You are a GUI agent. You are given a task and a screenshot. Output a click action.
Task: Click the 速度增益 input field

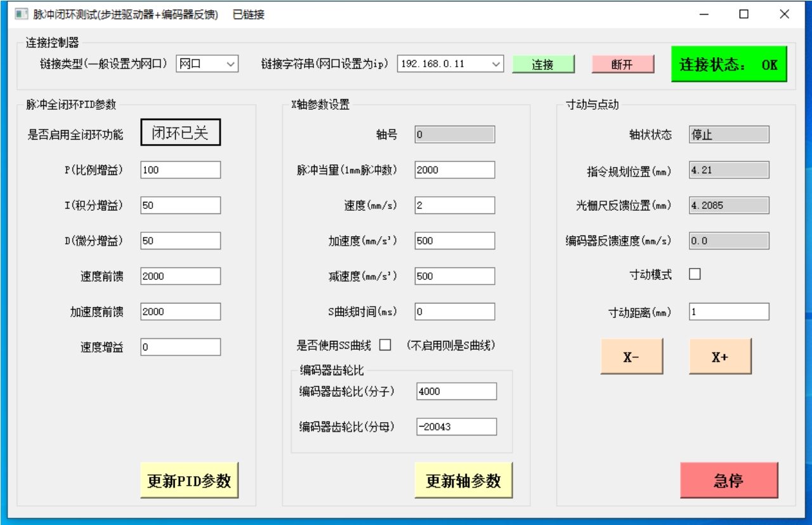pos(181,347)
